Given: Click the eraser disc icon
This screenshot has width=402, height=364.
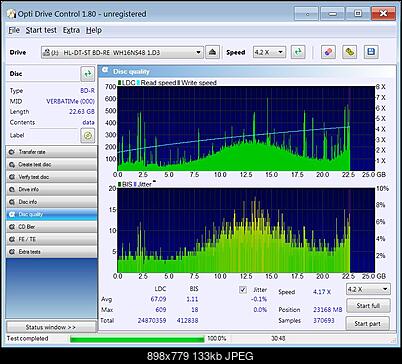Looking at the screenshot, I should tap(328, 52).
